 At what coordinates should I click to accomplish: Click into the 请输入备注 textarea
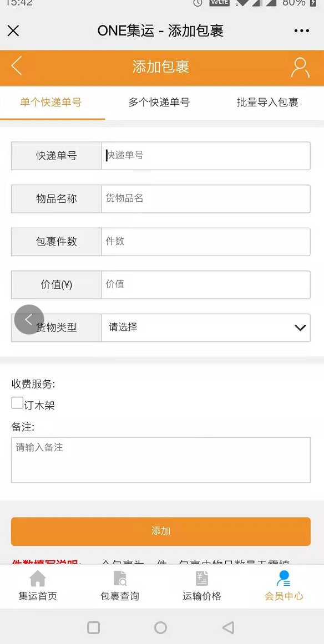click(x=161, y=460)
